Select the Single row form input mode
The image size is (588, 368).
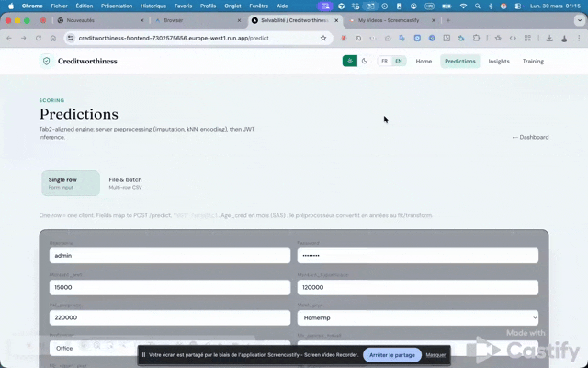pos(70,183)
